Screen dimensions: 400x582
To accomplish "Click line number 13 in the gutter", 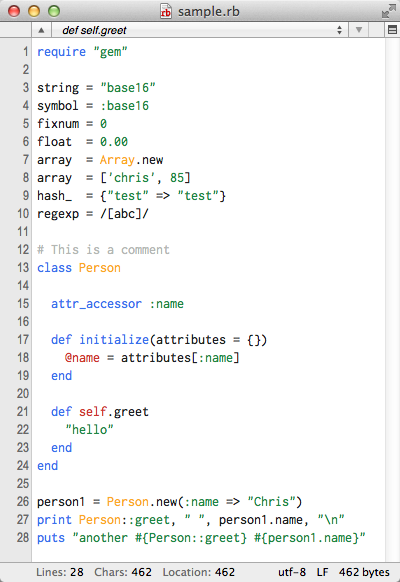I will coord(23,268).
